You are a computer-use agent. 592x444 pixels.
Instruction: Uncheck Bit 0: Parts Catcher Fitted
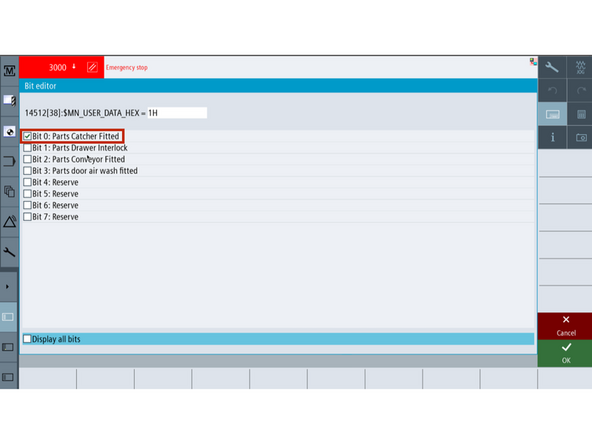click(27, 136)
